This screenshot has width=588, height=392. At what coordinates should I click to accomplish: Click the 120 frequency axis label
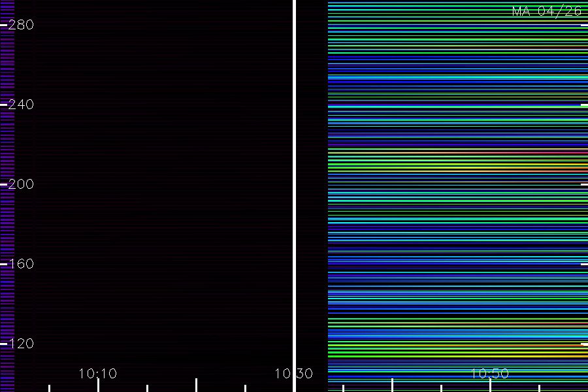point(21,343)
